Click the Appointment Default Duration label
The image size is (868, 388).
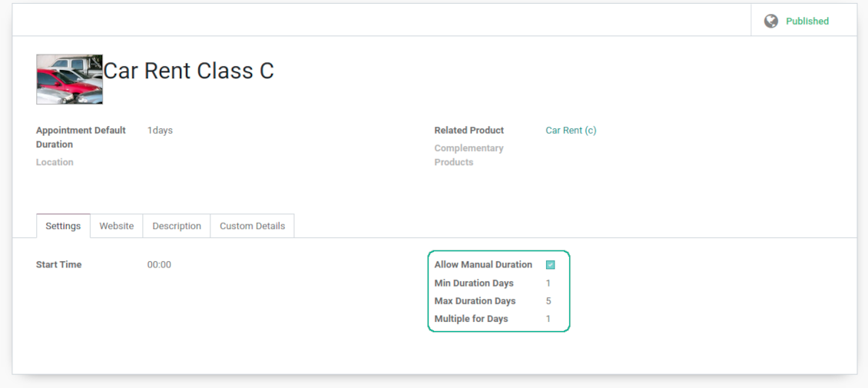[81, 138]
